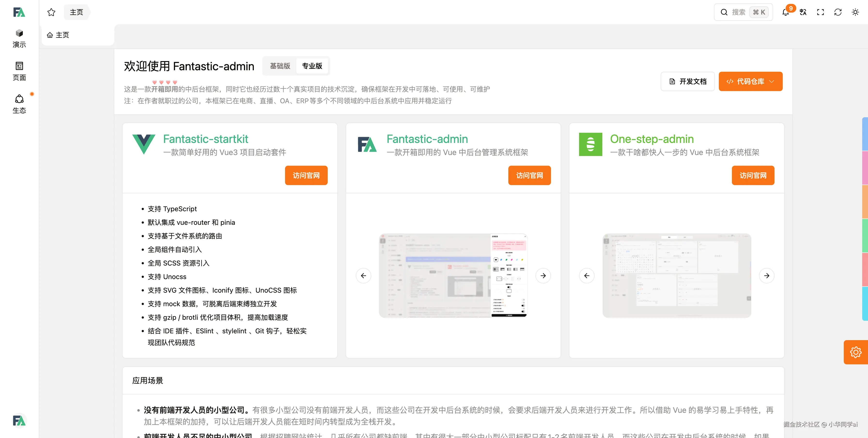Viewport: 868px width, 438px height.
Task: Open the orange settings gear panel
Action: tap(856, 352)
